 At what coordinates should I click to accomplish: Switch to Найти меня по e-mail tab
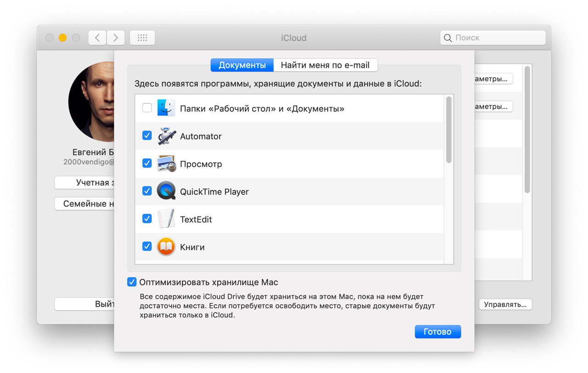(x=325, y=65)
